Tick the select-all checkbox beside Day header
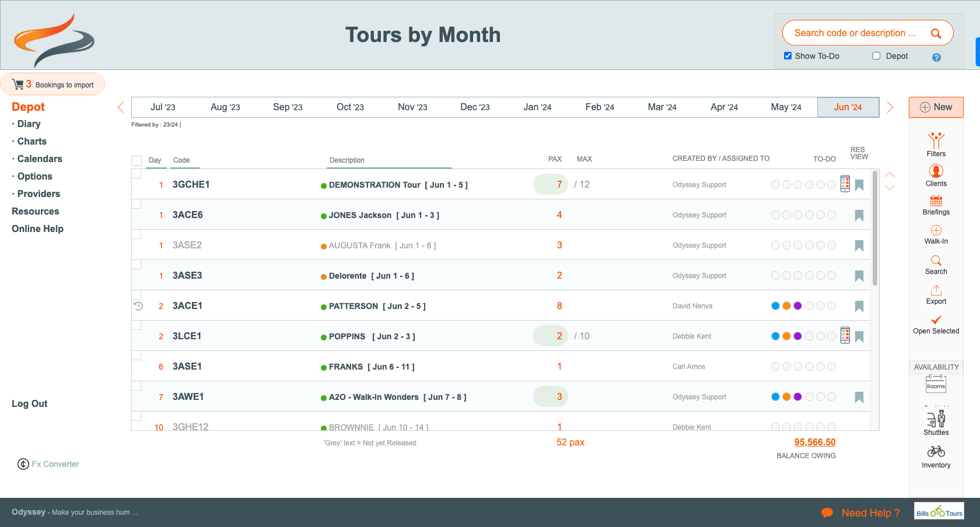The height and width of the screenshot is (527, 980). pyautogui.click(x=136, y=160)
